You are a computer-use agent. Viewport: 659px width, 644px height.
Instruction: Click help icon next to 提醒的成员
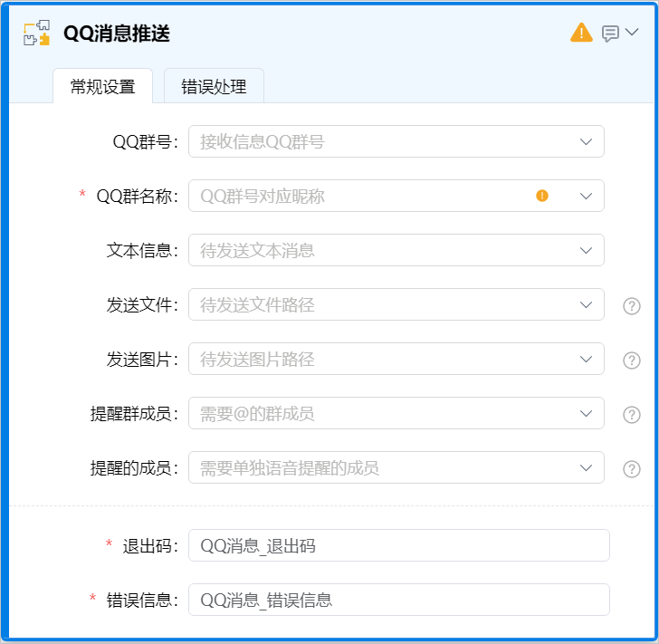[632, 469]
